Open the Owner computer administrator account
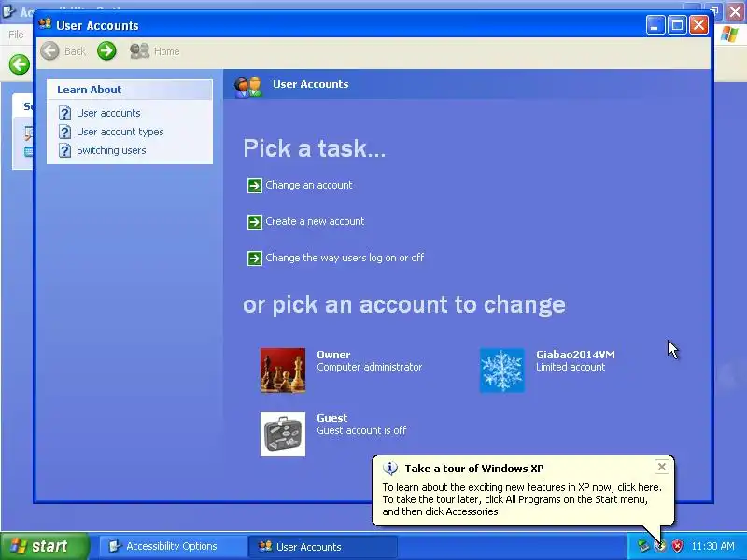The image size is (747, 560). click(369, 360)
